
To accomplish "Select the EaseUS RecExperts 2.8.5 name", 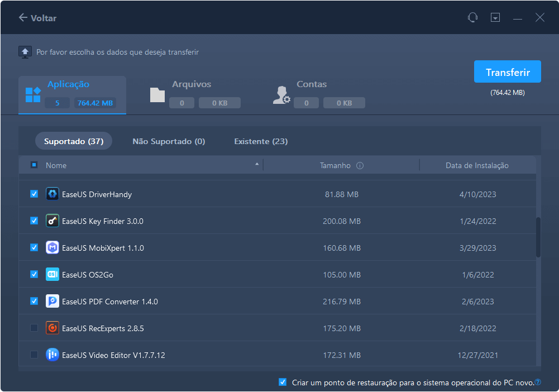I will click(x=103, y=328).
